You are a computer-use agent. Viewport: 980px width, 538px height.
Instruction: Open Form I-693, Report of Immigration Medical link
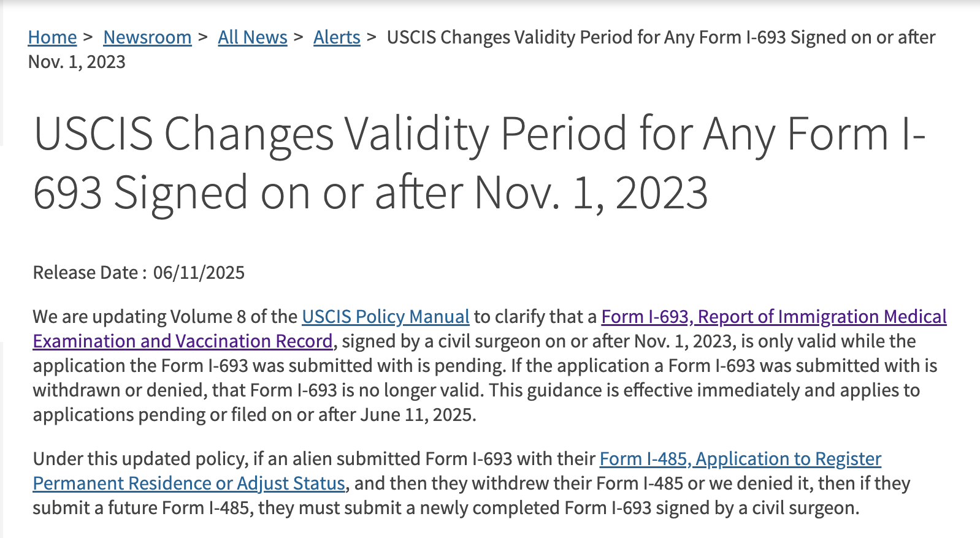pos(774,317)
